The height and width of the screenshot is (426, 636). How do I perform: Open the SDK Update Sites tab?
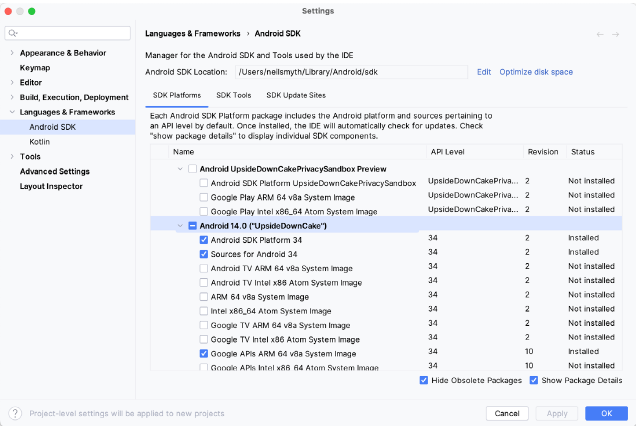click(x=295, y=95)
